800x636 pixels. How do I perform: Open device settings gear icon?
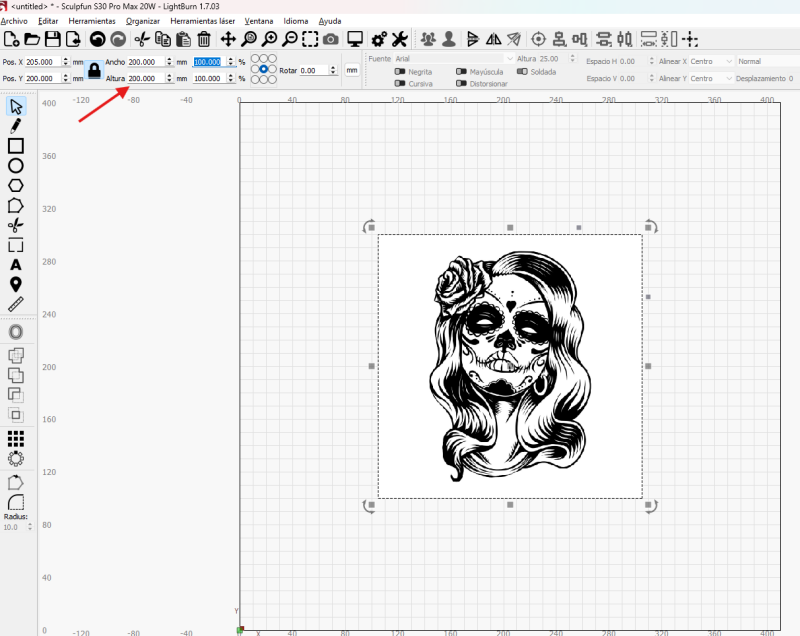[378, 39]
